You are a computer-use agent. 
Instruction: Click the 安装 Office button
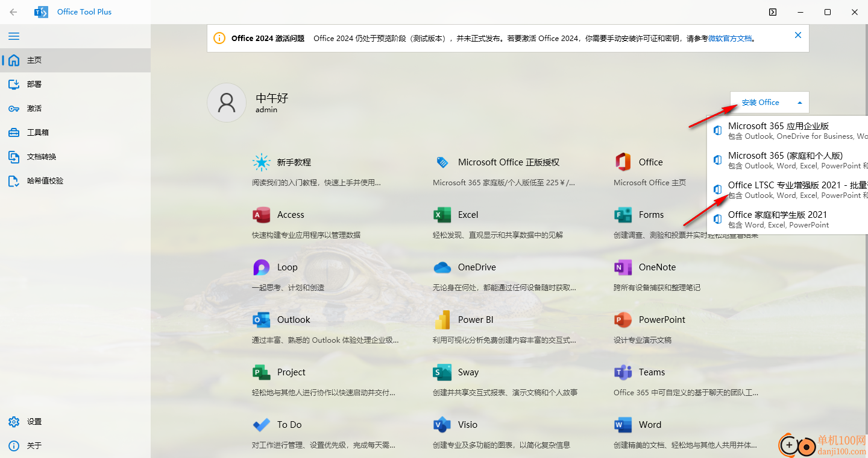click(761, 103)
